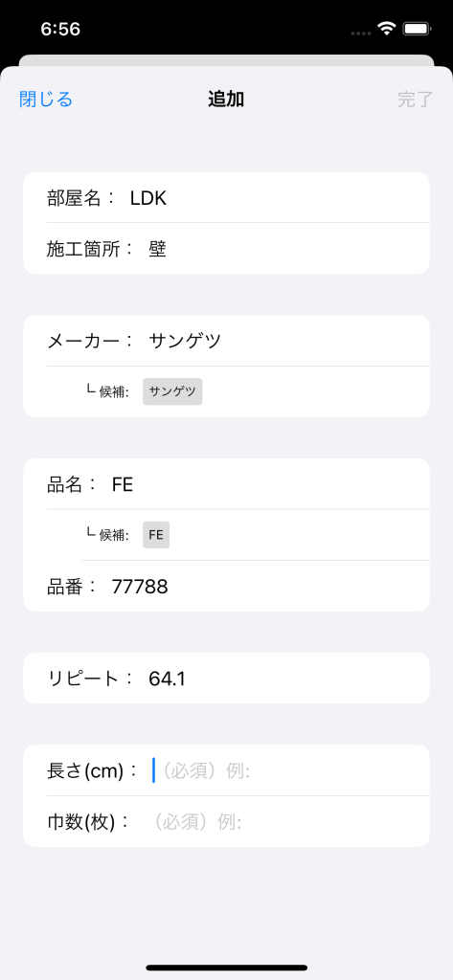This screenshot has width=453, height=980.
Task: Tap the 追加 sheet title
Action: tap(226, 100)
